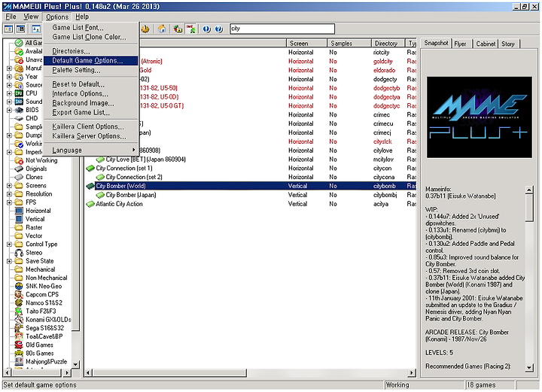Select the BIOS chip icon

(x=19, y=110)
